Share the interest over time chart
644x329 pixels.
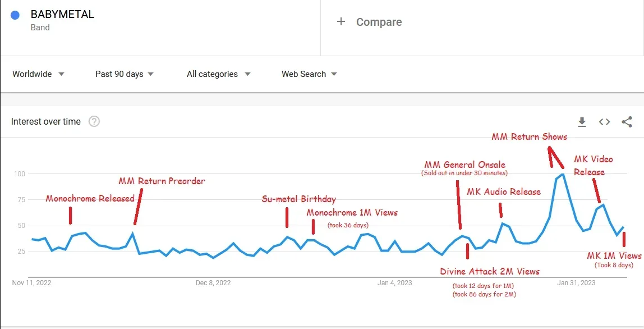coord(627,122)
